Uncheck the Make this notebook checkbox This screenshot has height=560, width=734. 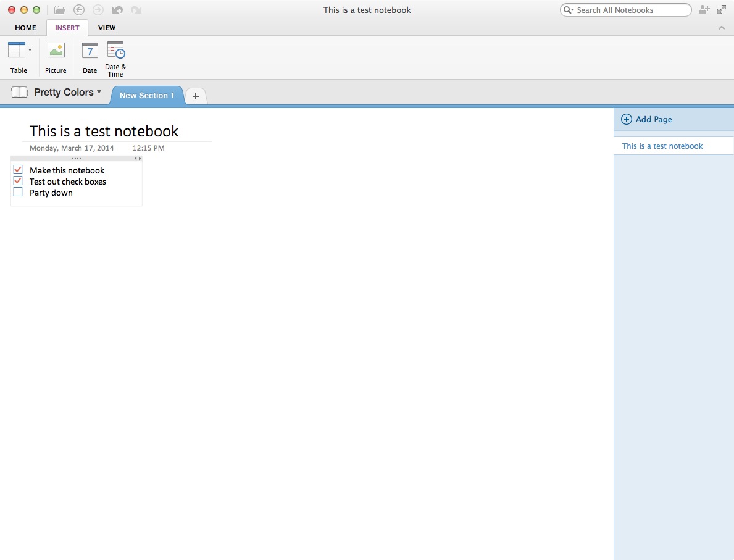(x=18, y=169)
